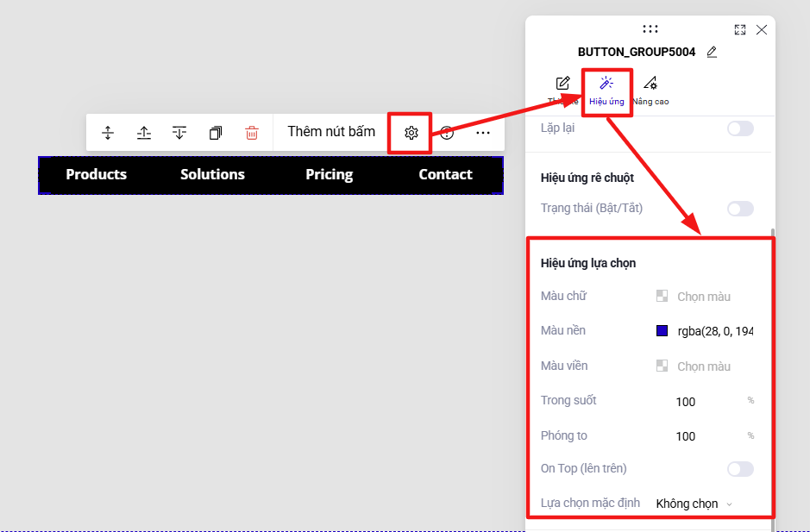Click the Trong suốt value field

(686, 401)
